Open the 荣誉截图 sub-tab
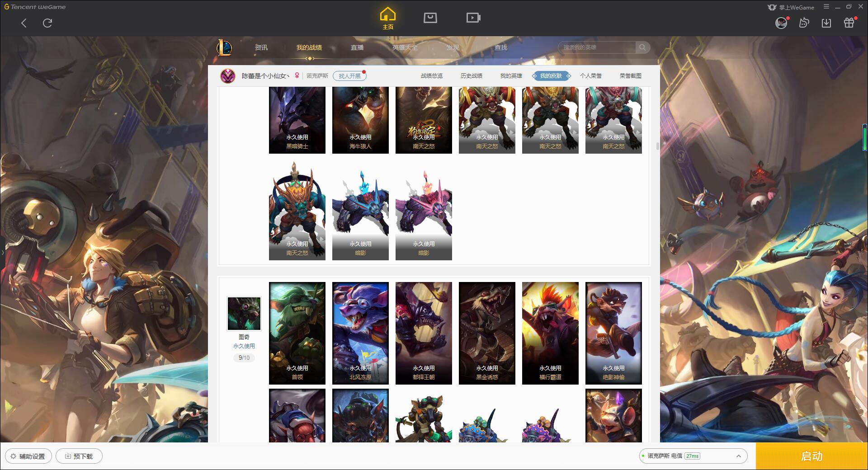Image resolution: width=868 pixels, height=470 pixels. [631, 76]
